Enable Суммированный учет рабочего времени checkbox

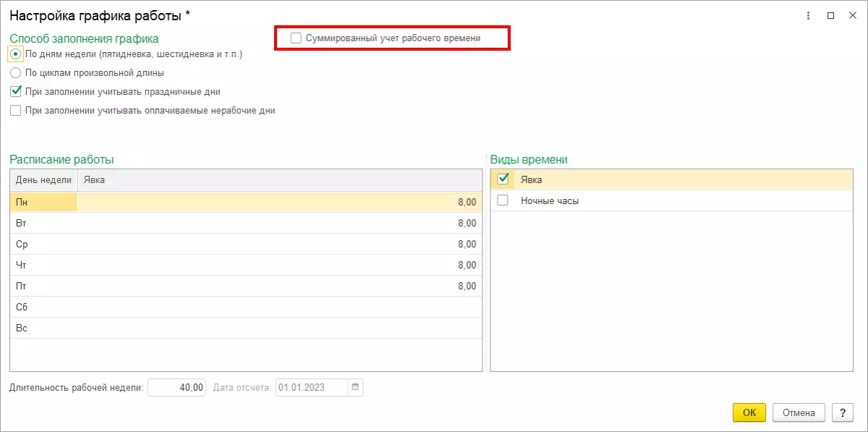pyautogui.click(x=296, y=38)
